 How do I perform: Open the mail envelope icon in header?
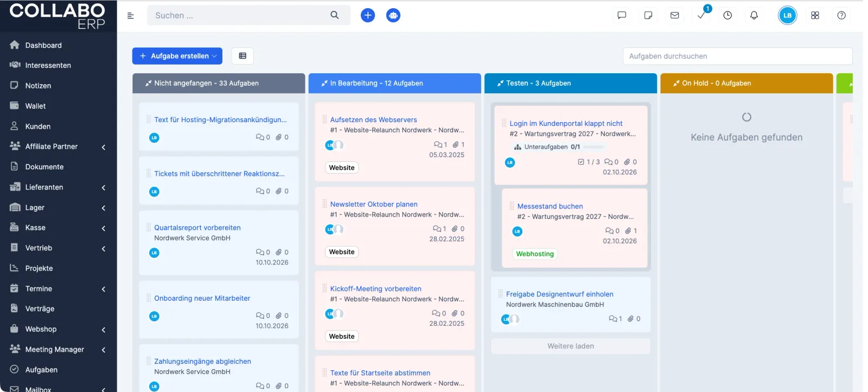tap(675, 15)
